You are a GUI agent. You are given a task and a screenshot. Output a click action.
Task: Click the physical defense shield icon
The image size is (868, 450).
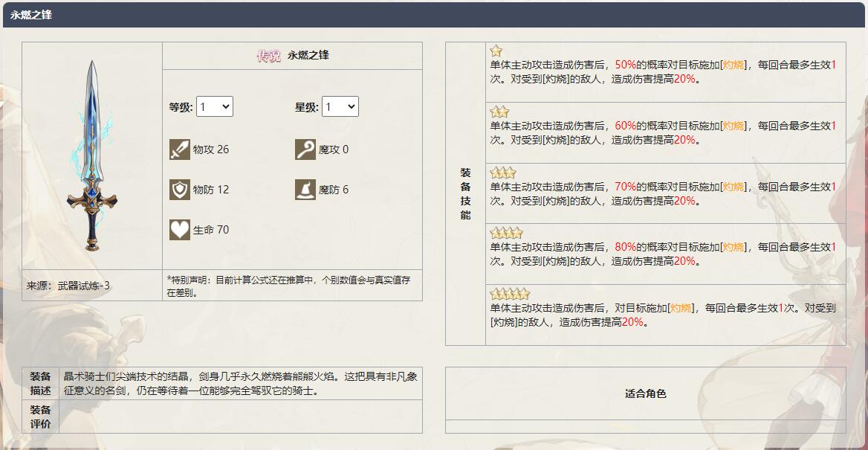179,190
